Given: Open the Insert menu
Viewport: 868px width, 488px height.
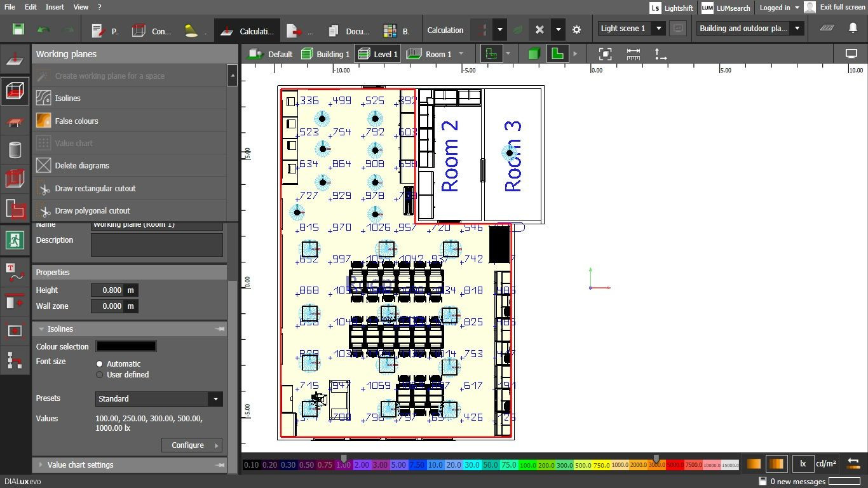Looking at the screenshot, I should tap(55, 7).
